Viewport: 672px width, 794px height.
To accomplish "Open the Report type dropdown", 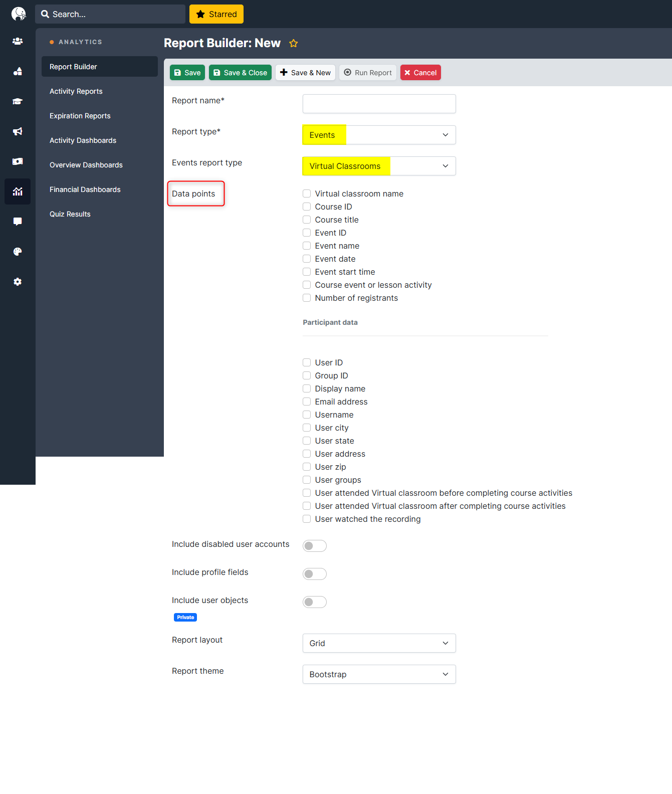I will (379, 135).
